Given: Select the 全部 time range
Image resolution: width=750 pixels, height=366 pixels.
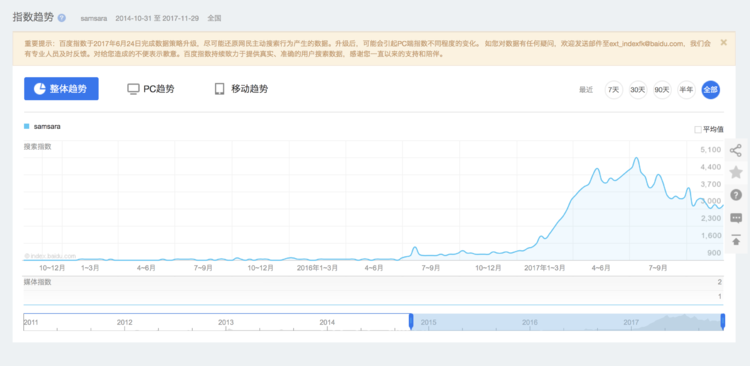Looking at the screenshot, I should [x=711, y=90].
